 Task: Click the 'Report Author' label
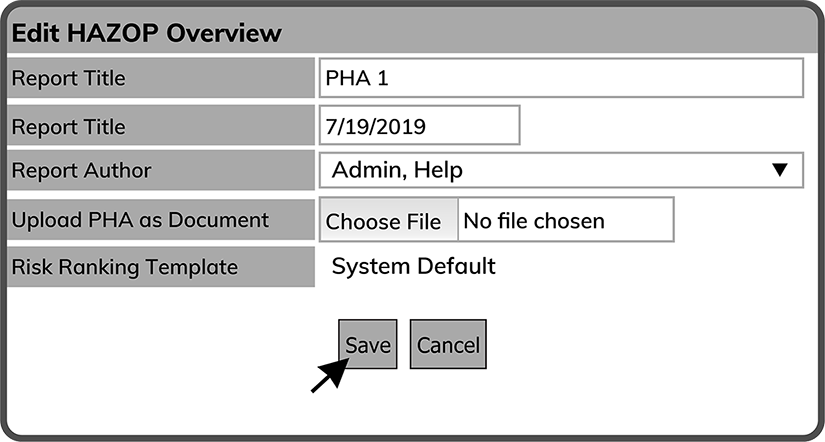point(82,171)
